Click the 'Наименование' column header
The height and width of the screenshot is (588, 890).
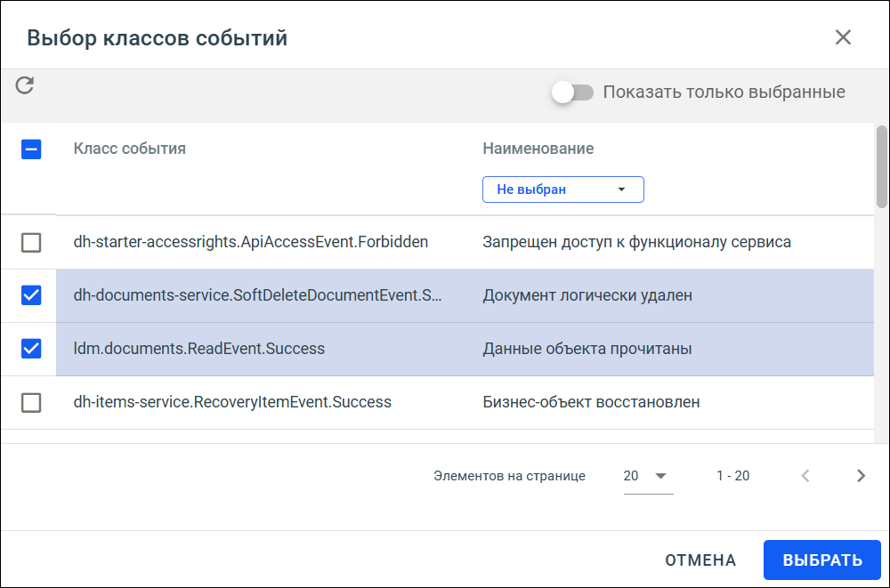(x=538, y=149)
